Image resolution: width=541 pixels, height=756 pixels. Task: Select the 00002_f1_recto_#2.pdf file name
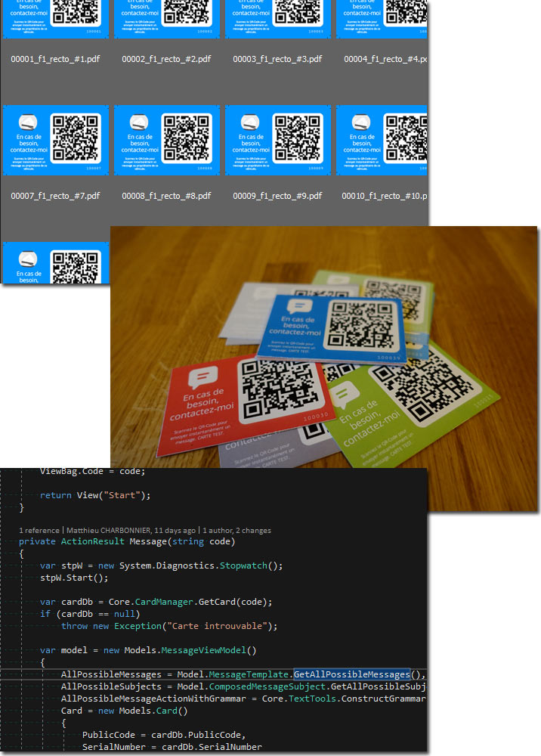pos(166,59)
